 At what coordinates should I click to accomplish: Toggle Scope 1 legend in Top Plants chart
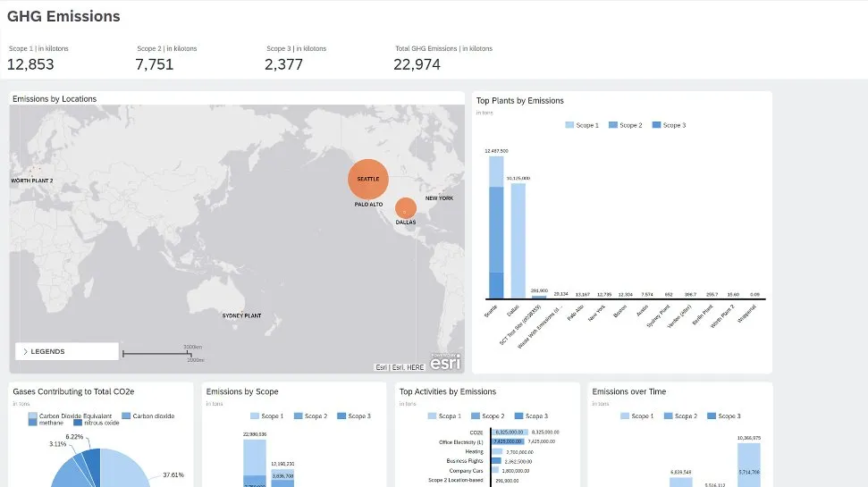click(582, 126)
